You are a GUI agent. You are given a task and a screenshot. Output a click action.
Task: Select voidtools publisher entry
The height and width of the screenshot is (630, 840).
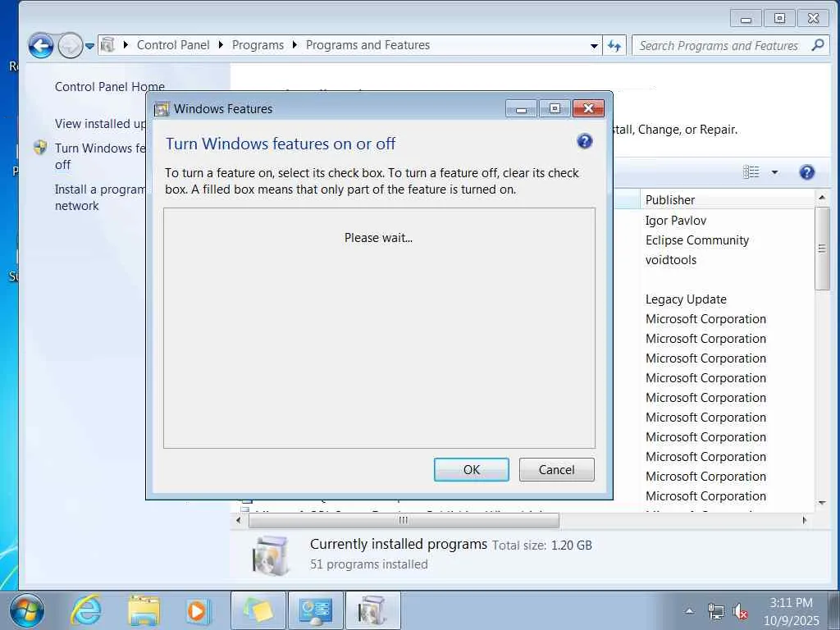point(671,260)
